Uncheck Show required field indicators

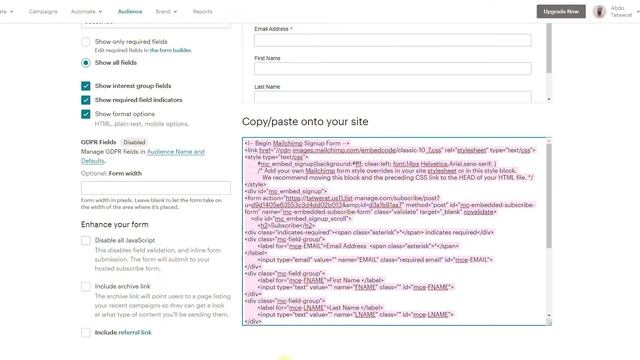pyautogui.click(x=86, y=100)
